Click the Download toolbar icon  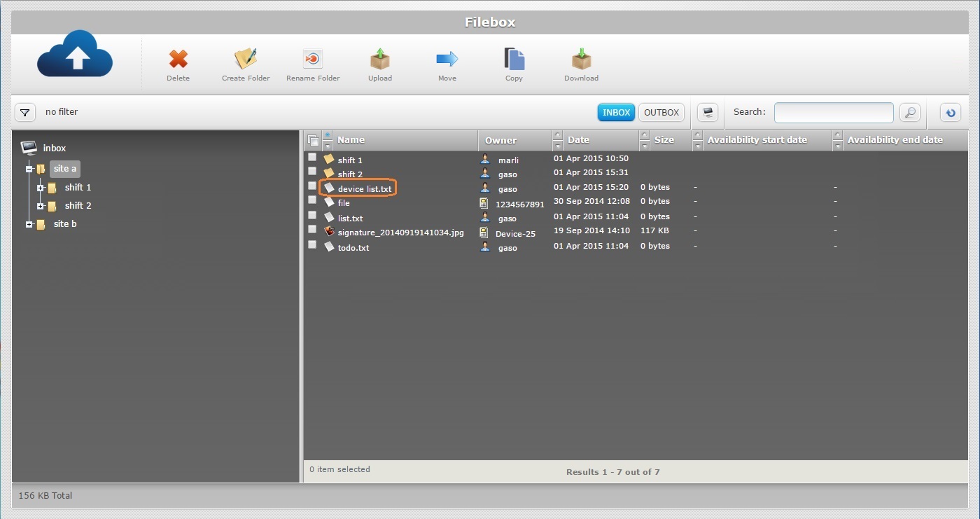coord(581,59)
